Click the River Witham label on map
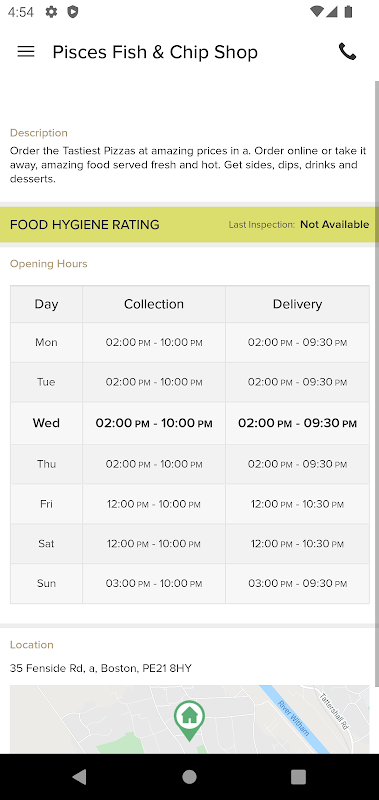Screen dimensions: 379x800 [294, 718]
